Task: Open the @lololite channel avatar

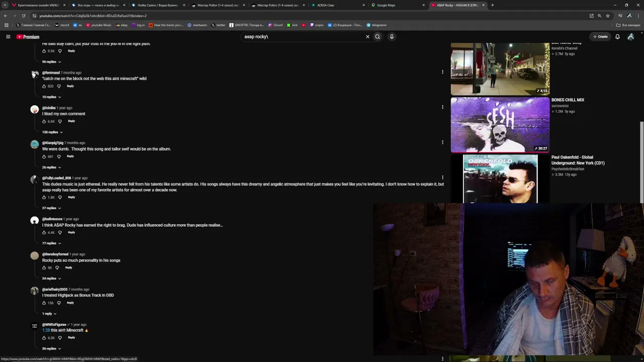Action: click(x=34, y=109)
